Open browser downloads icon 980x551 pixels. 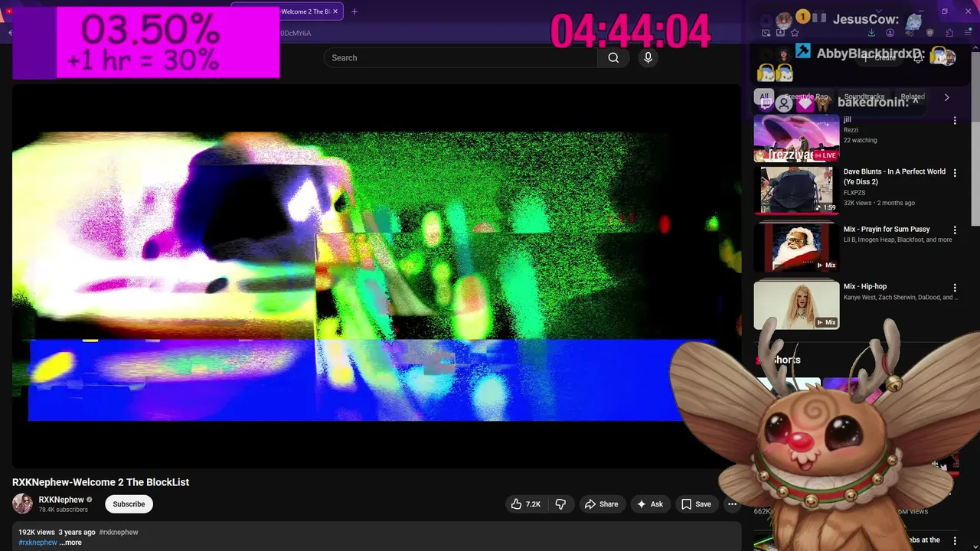871,33
